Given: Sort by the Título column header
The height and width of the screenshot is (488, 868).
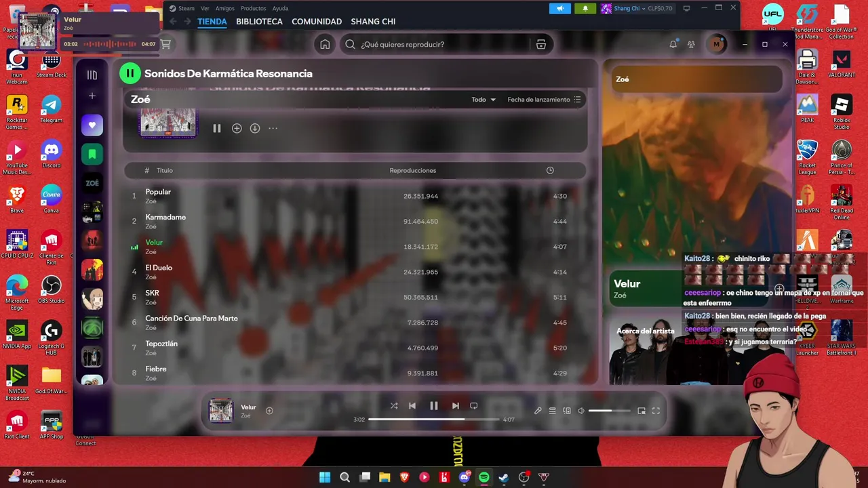Looking at the screenshot, I should (x=165, y=171).
